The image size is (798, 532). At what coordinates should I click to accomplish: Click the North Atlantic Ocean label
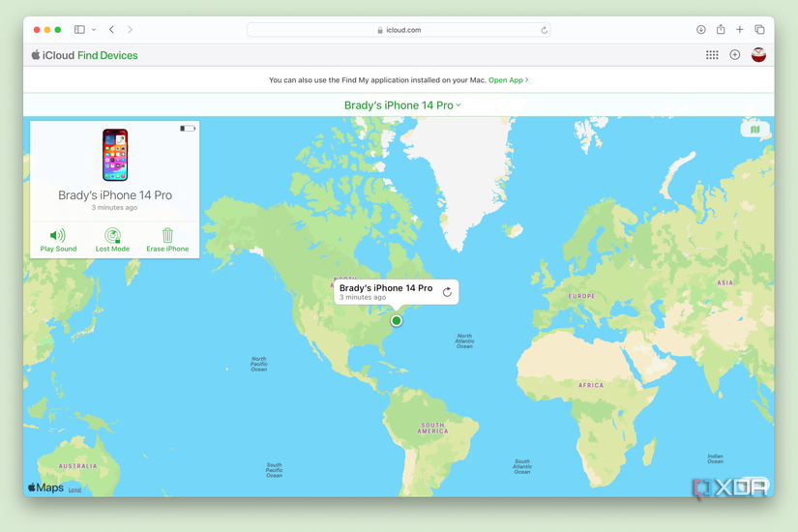click(x=464, y=341)
